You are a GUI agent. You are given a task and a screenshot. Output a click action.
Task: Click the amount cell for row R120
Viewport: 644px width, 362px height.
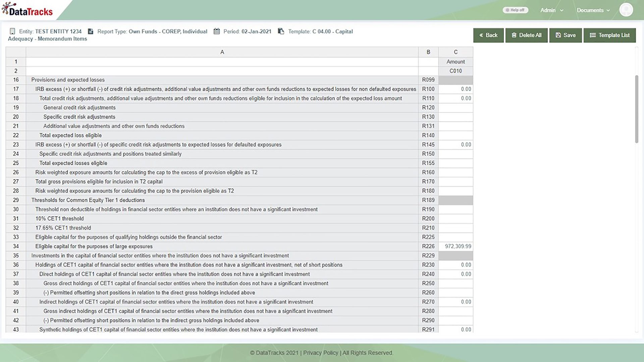pyautogui.click(x=455, y=108)
